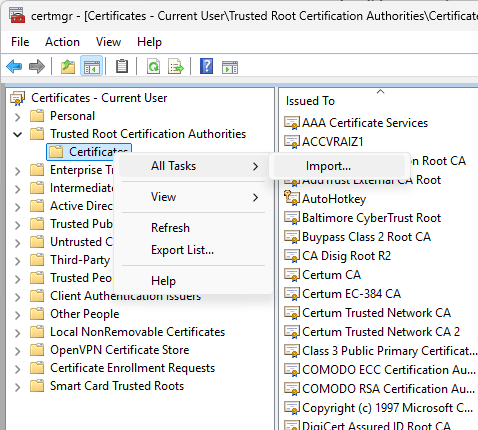Select the Trusted People tree item
478x430 pixels.
[x=81, y=278]
